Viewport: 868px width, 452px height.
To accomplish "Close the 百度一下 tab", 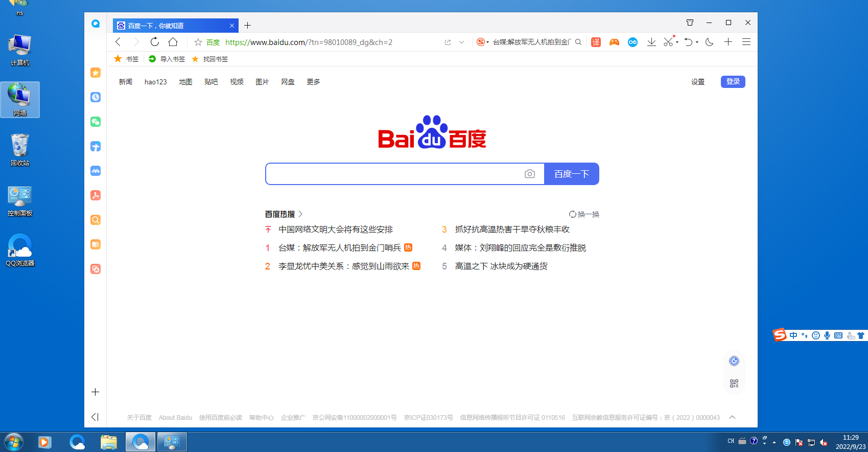I will 232,26.
